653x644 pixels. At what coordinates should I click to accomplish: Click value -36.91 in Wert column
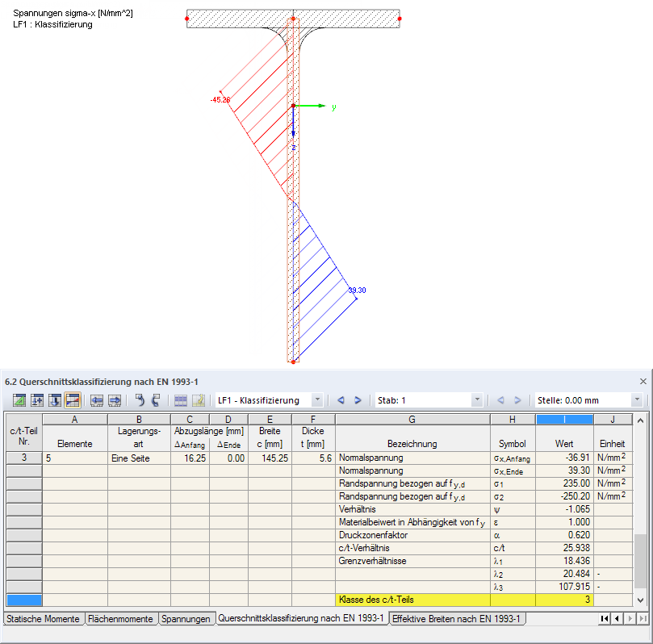(564, 458)
